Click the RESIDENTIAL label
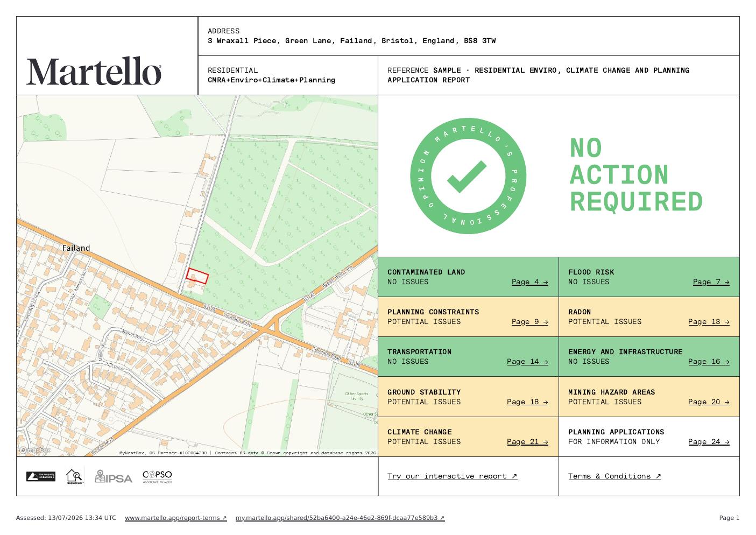Viewport: 756px width, 535px height. 232,71
